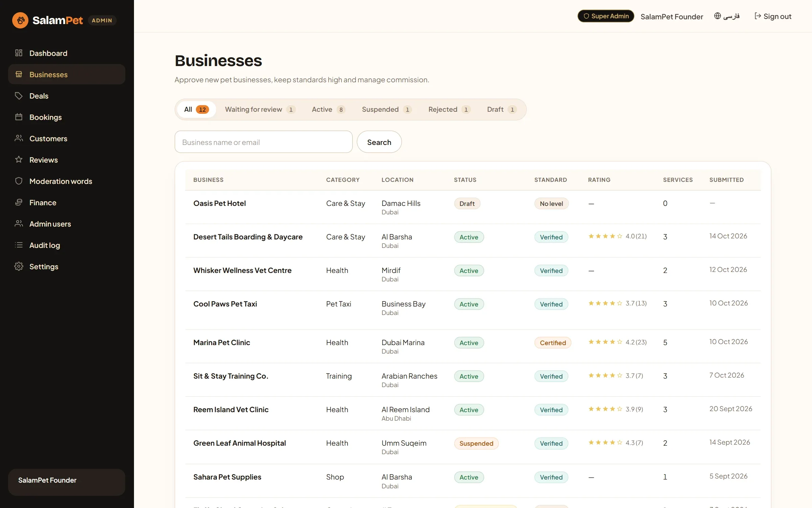Screen dimensions: 812x508
Task: Switch language to Farsi
Action: point(727,16)
